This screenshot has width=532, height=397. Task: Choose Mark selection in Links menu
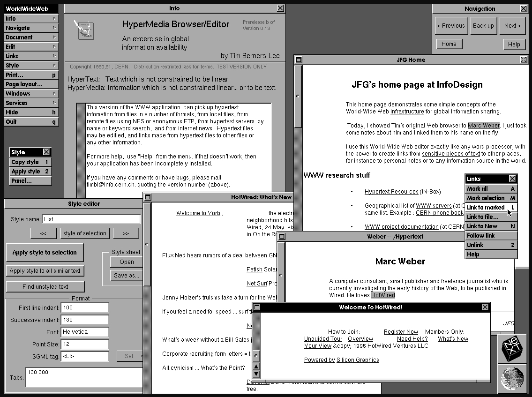tap(491, 198)
